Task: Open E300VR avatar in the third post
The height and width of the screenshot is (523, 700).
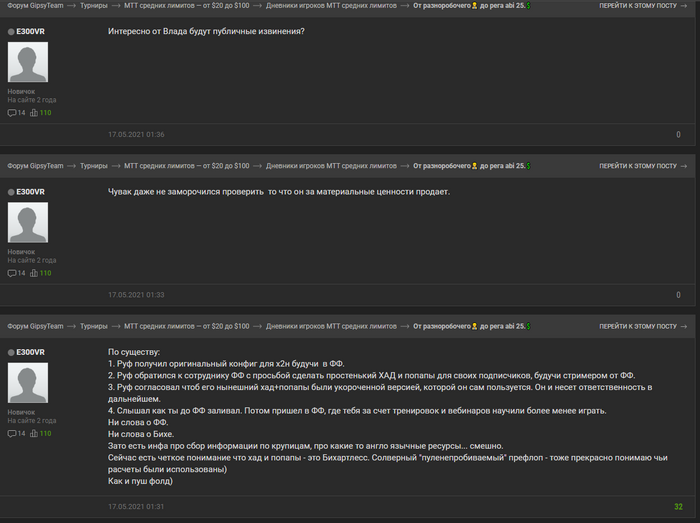Action: [x=28, y=383]
